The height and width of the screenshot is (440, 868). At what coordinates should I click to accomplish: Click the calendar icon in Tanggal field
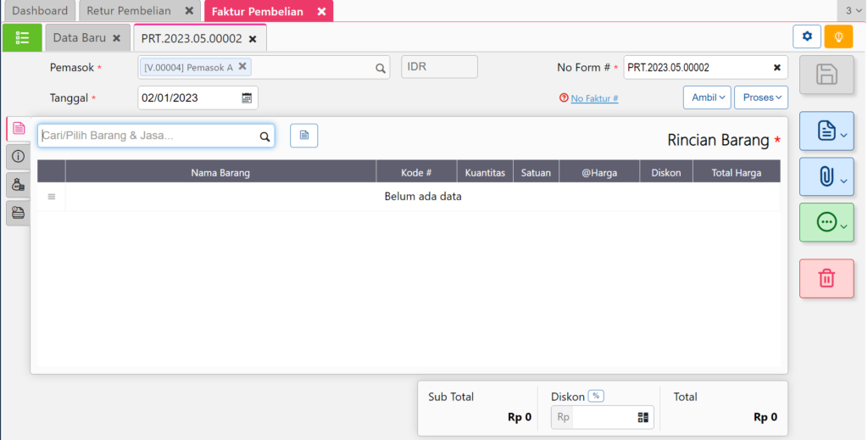click(247, 97)
